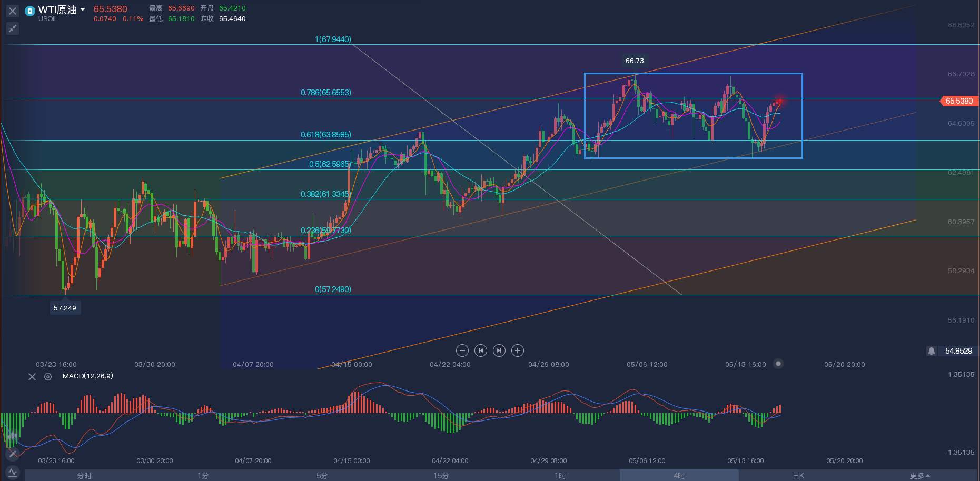This screenshot has height=481, width=980.
Task: Zoom out the chart with the minus button
Action: 462,350
